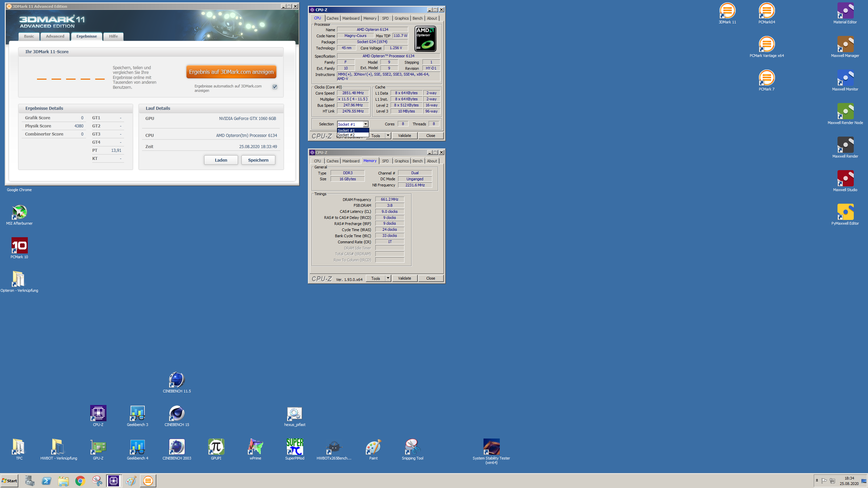The height and width of the screenshot is (488, 868).
Task: Click the Action Center flag tray icon
Action: pos(824,481)
